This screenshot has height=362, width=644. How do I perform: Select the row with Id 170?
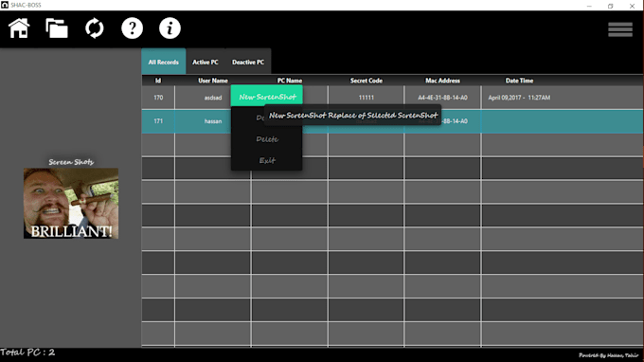tap(392, 98)
